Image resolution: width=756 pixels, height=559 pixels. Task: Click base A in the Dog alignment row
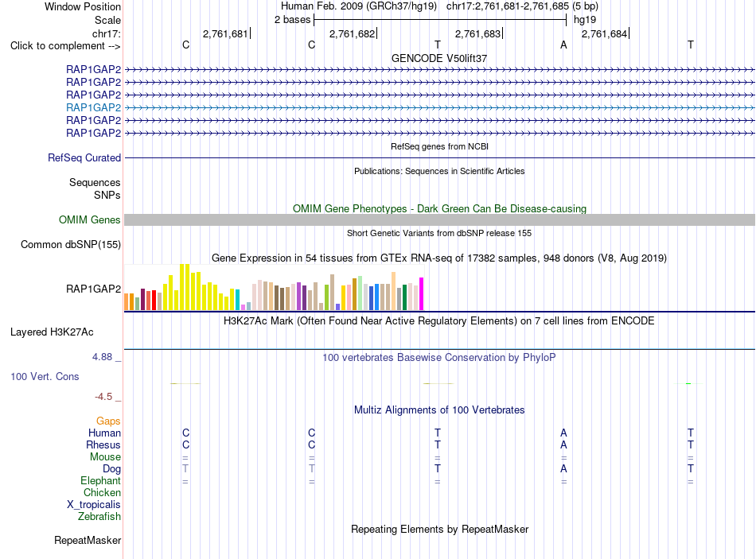click(x=563, y=468)
